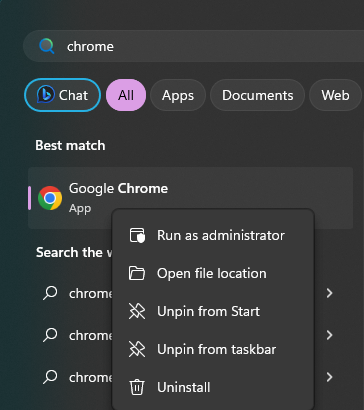Click the search magnifier icon beside "chrome"
Image resolution: width=364 pixels, height=410 pixels.
47,46
